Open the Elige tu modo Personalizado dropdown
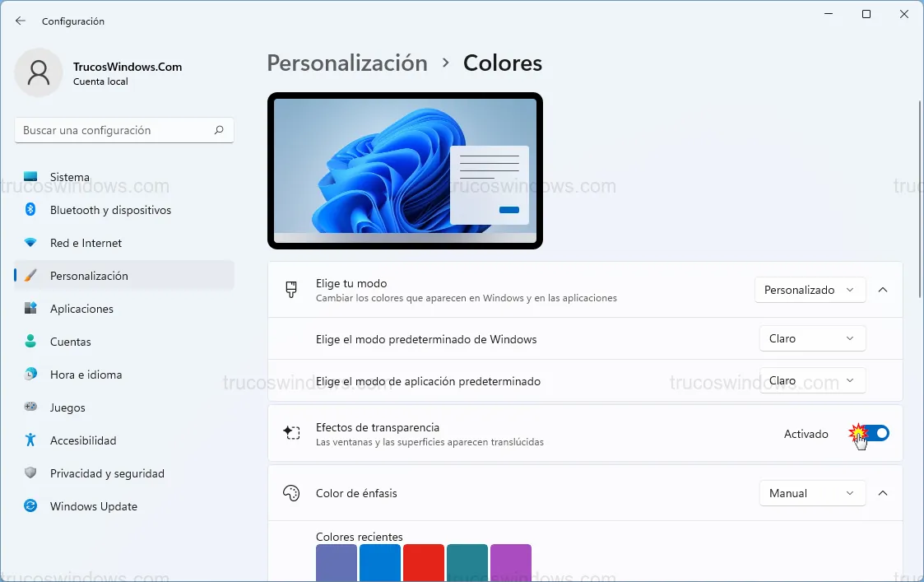924x582 pixels. tap(810, 290)
